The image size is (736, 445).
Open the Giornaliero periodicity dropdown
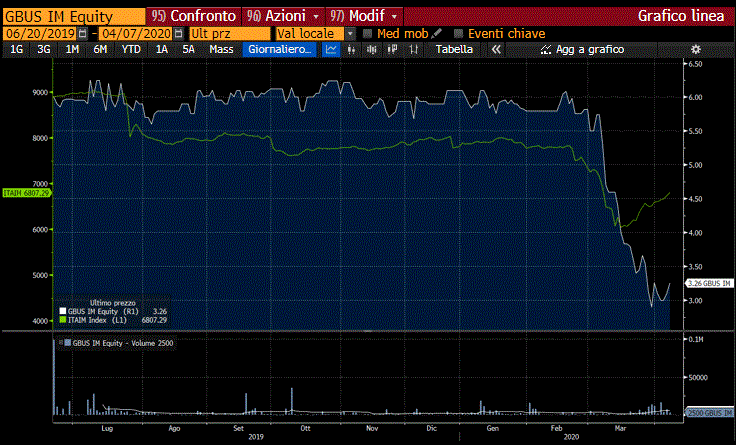pyautogui.click(x=280, y=49)
